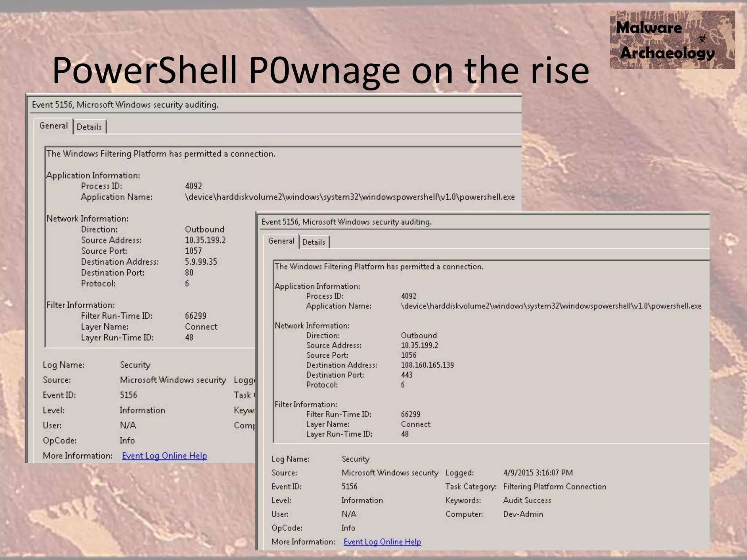Select destination port 443 in front window
This screenshot has width=747, height=560.
point(407,375)
